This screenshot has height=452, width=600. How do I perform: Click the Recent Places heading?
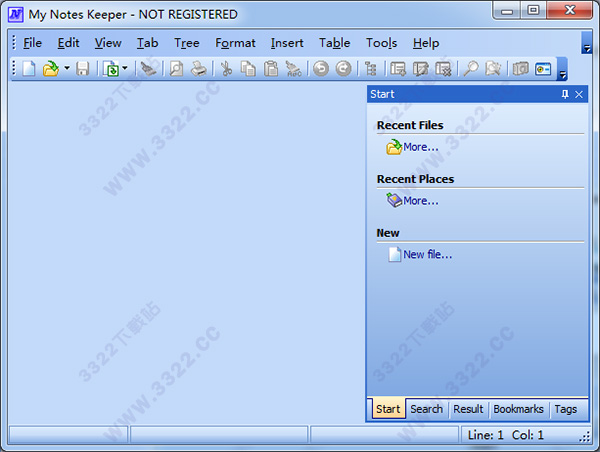point(416,179)
